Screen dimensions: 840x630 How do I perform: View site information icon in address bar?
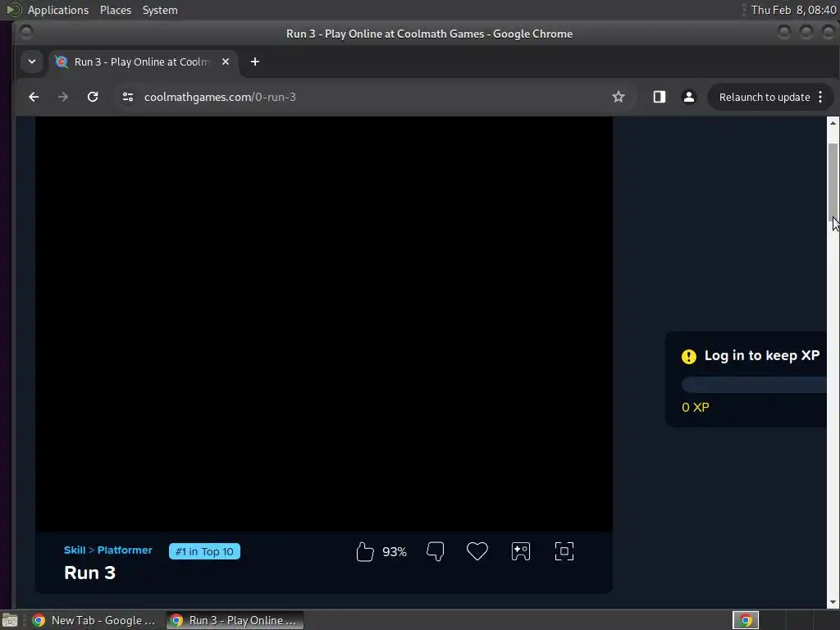[127, 97]
